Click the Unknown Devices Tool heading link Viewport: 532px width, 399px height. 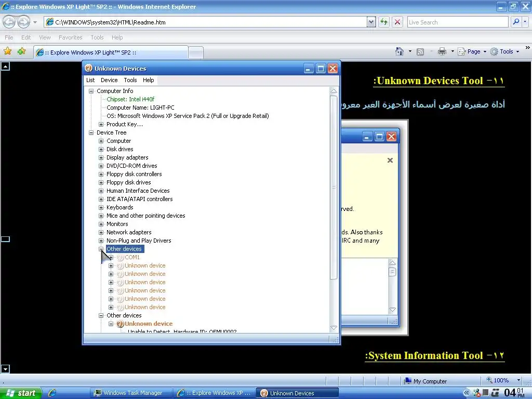click(x=439, y=81)
